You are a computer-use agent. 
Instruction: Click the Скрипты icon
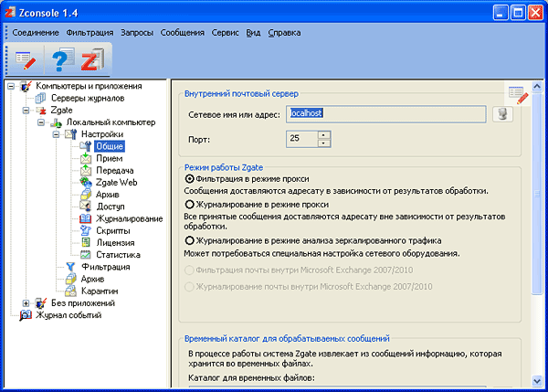pos(86,231)
